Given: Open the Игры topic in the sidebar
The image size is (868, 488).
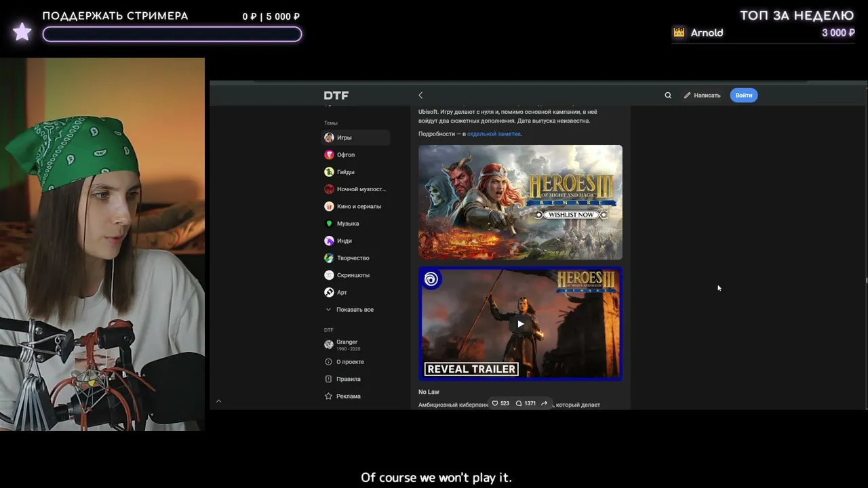Looking at the screenshot, I should (355, 138).
